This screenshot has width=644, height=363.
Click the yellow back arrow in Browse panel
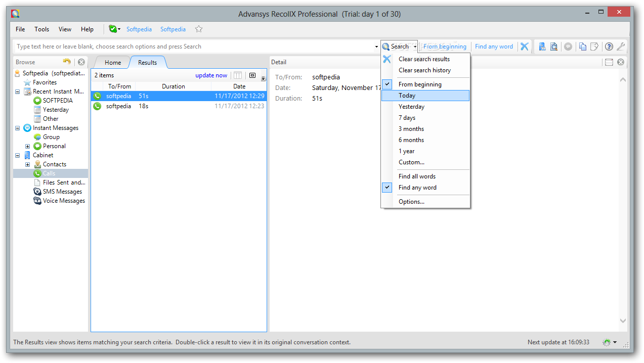pyautogui.click(x=67, y=62)
